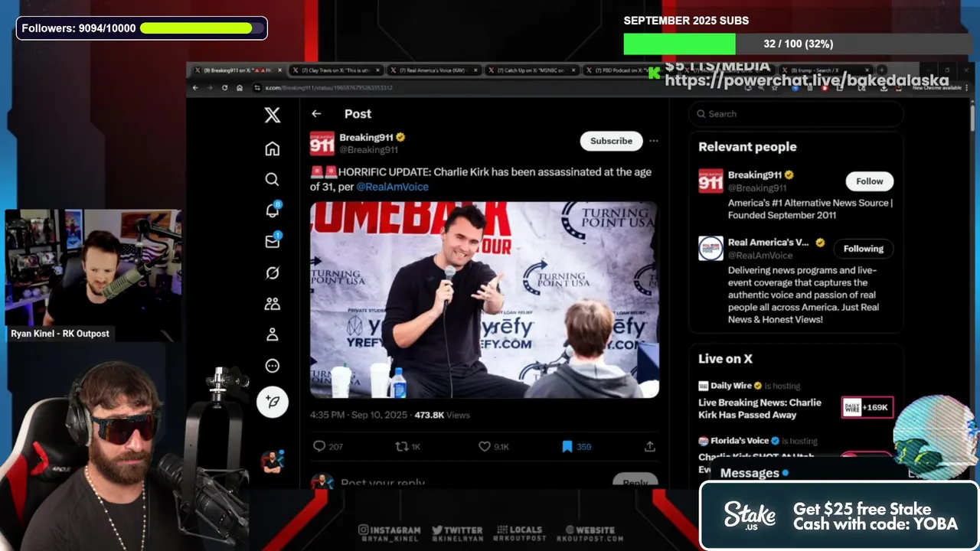Click the share post icon
This screenshot has width=980, height=551.
click(650, 446)
